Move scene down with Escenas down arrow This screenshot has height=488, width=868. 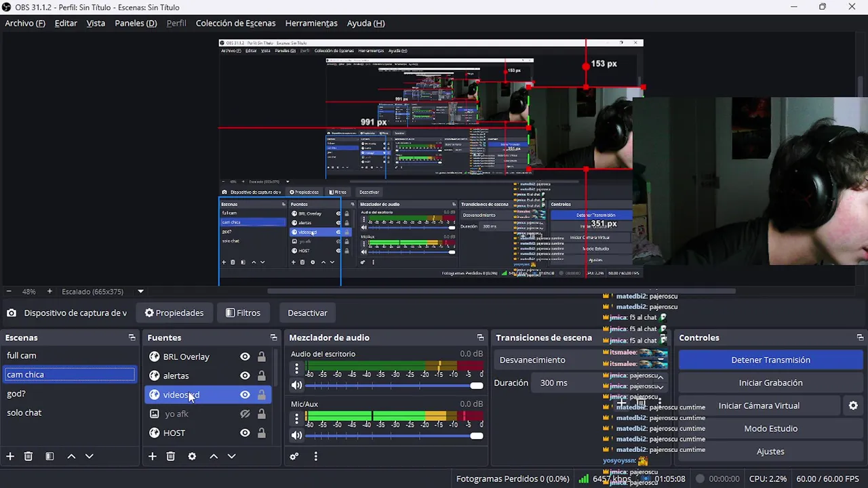coord(89,456)
